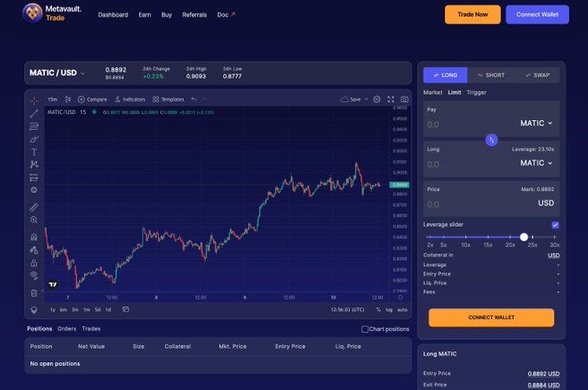Open indicator Templates
The width and height of the screenshot is (588, 390).
point(169,99)
